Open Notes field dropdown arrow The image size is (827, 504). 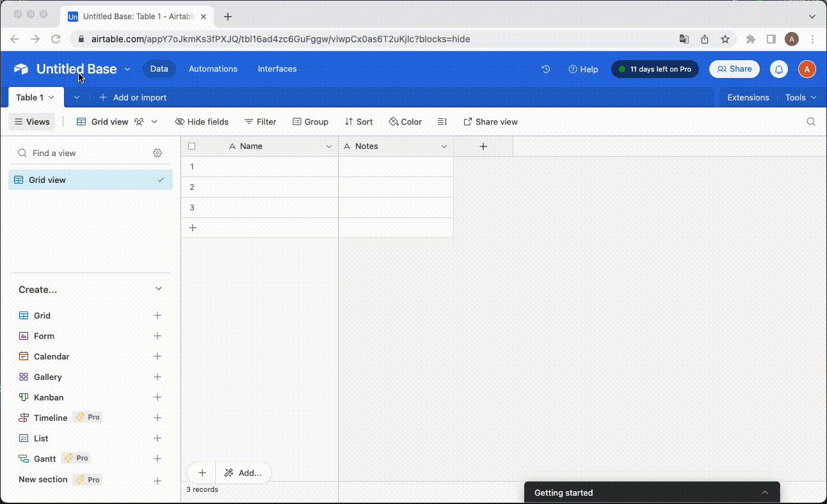pos(444,146)
